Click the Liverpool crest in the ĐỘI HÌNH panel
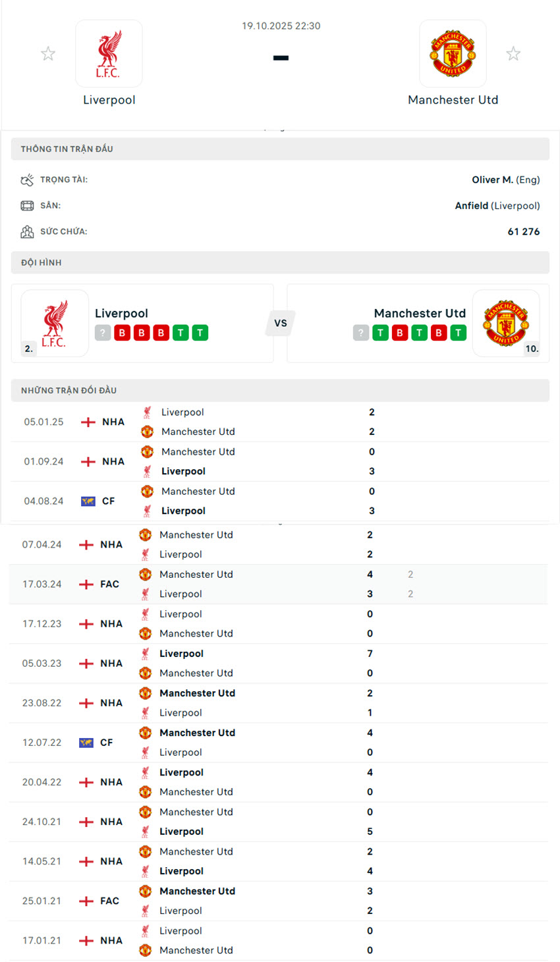The height and width of the screenshot is (962, 560). pyautogui.click(x=55, y=323)
